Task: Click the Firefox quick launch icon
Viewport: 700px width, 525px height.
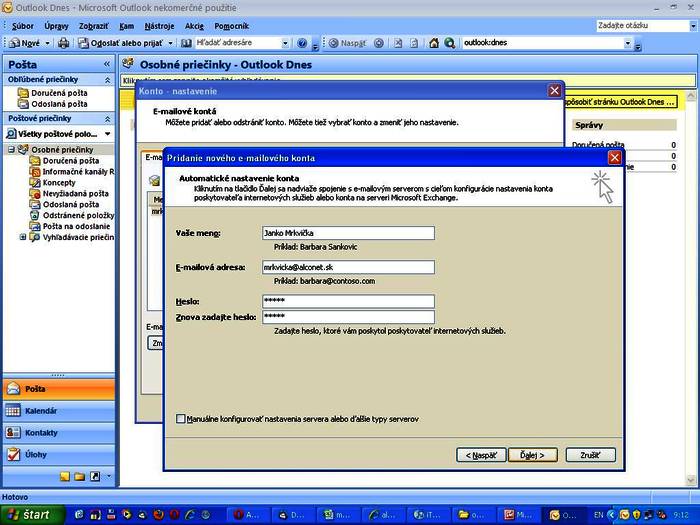Action: click(x=158, y=515)
